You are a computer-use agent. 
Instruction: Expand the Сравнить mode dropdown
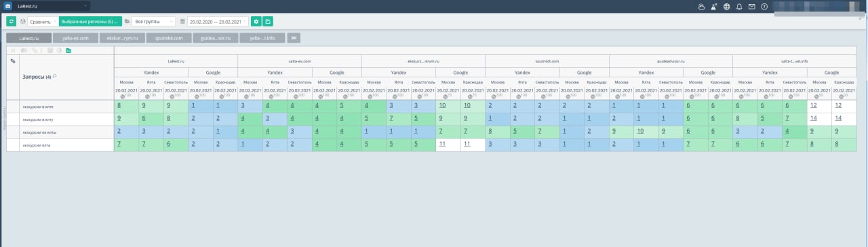(43, 22)
